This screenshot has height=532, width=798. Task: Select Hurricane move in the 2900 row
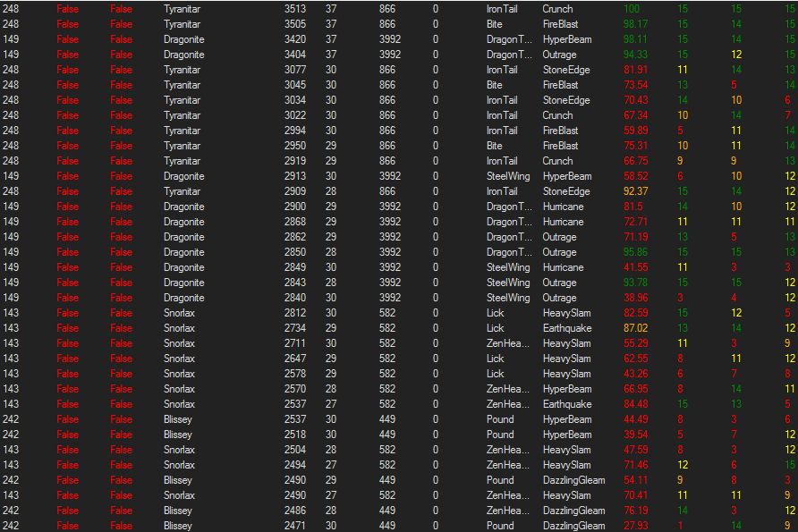[563, 207]
